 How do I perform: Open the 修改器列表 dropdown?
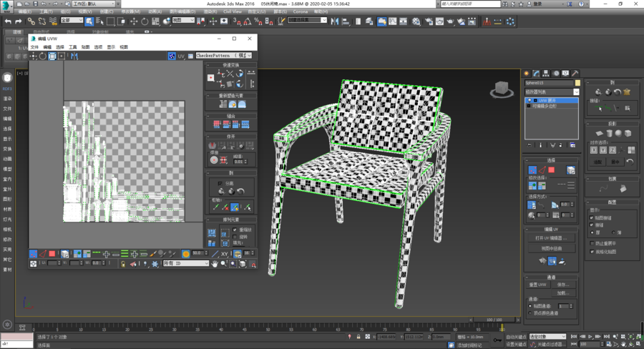[x=552, y=92]
